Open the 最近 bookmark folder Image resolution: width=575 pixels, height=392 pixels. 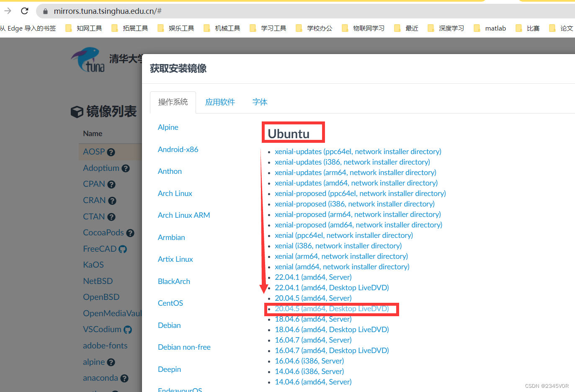406,28
